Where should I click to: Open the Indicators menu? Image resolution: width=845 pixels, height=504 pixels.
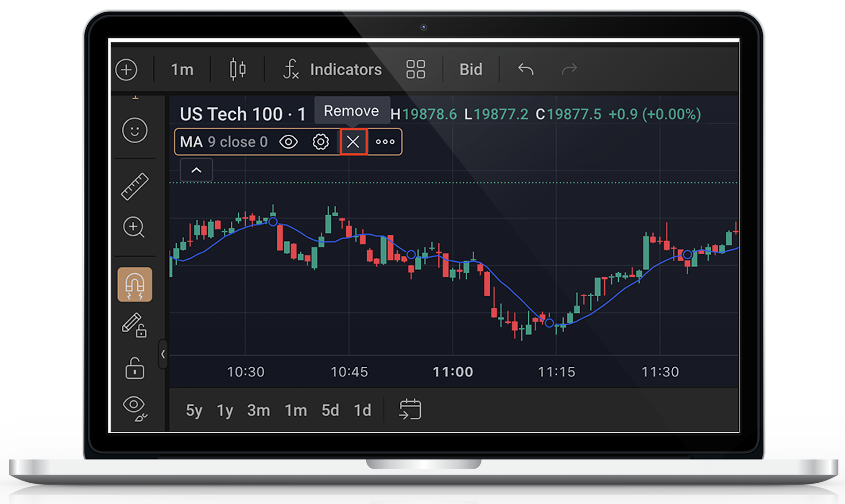(333, 70)
